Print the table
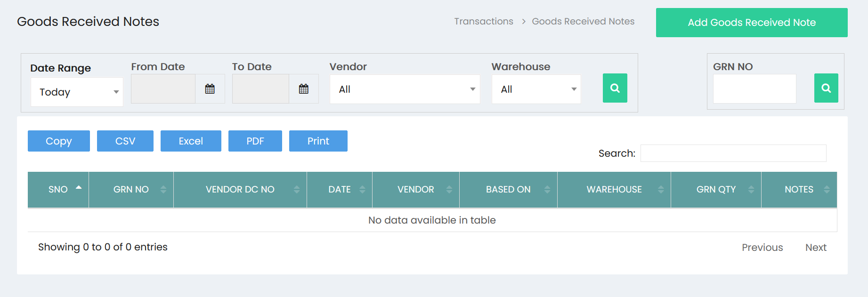This screenshot has width=868, height=297. click(x=318, y=141)
